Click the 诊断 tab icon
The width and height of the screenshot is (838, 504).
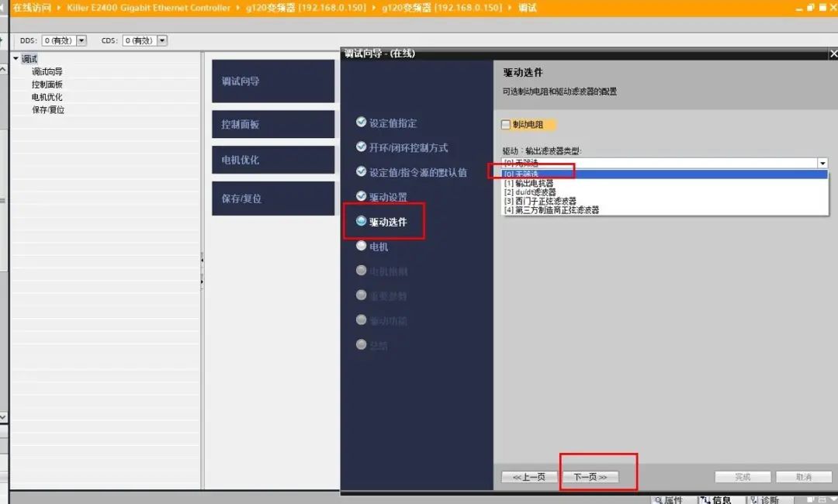pyautogui.click(x=754, y=500)
